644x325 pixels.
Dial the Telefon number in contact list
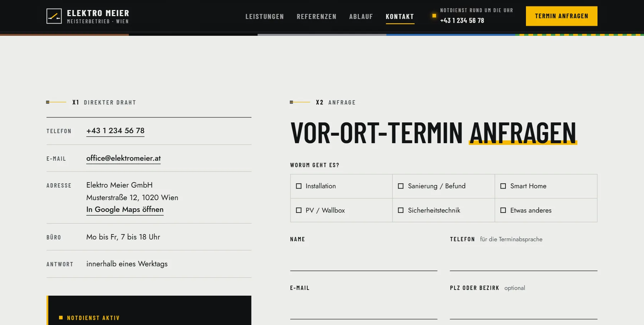click(115, 131)
